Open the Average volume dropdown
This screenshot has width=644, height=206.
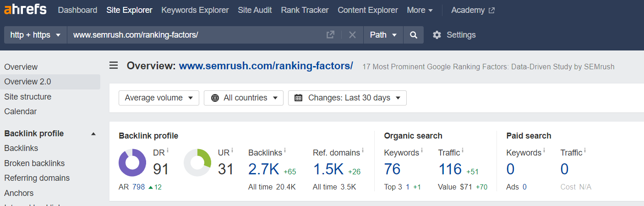pyautogui.click(x=159, y=98)
